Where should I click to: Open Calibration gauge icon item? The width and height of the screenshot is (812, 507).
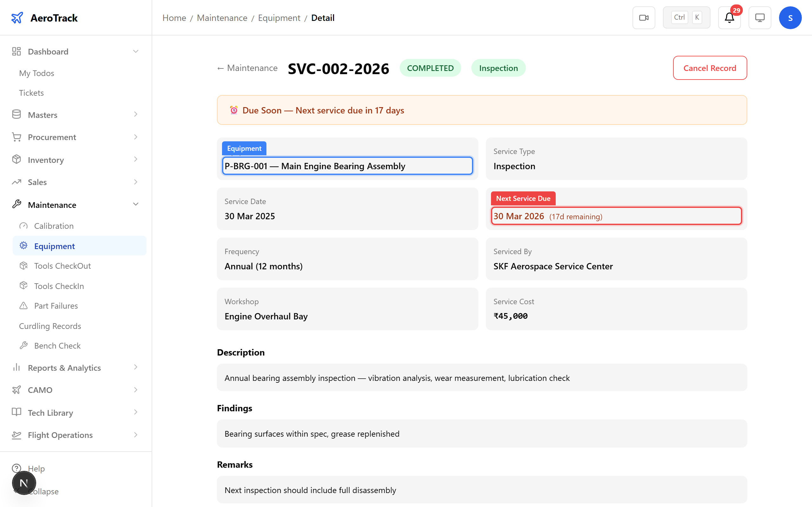pos(23,226)
